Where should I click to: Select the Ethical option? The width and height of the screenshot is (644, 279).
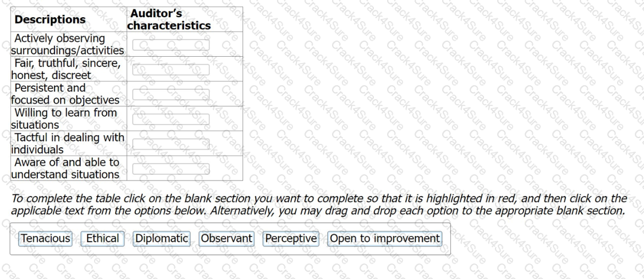tap(103, 238)
